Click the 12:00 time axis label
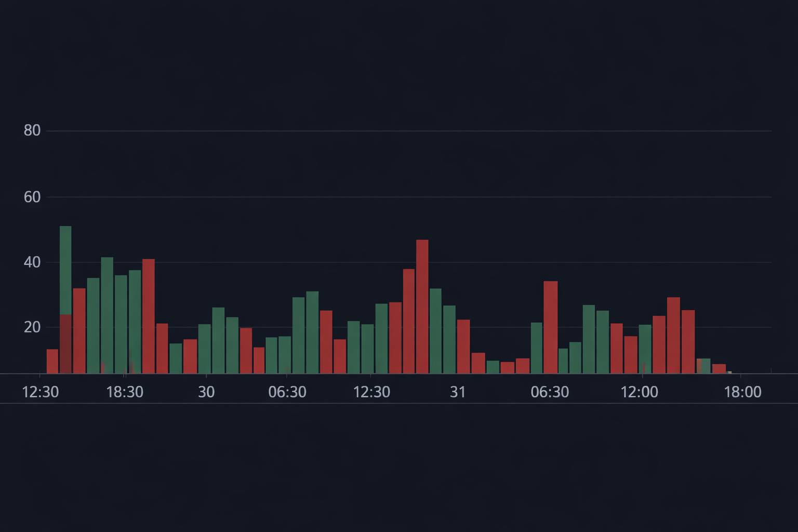Image resolution: width=798 pixels, height=532 pixels. [639, 392]
